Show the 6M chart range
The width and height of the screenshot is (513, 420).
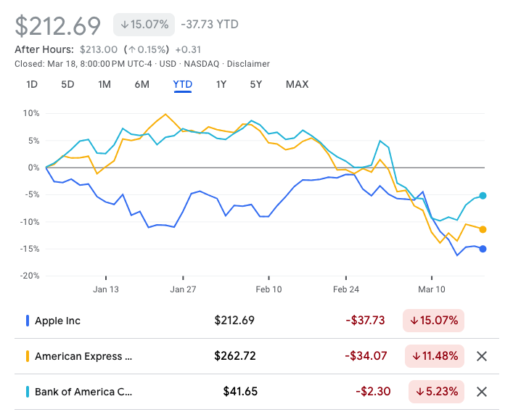pos(141,84)
